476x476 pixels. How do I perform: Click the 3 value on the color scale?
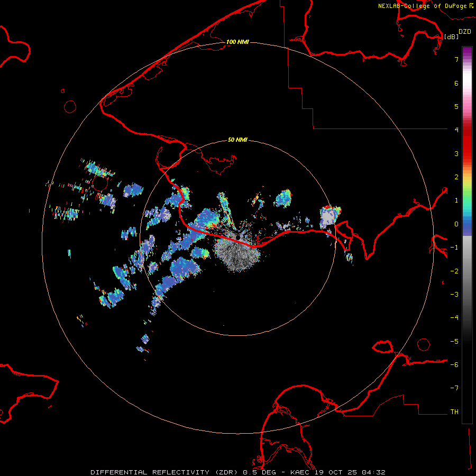click(456, 153)
